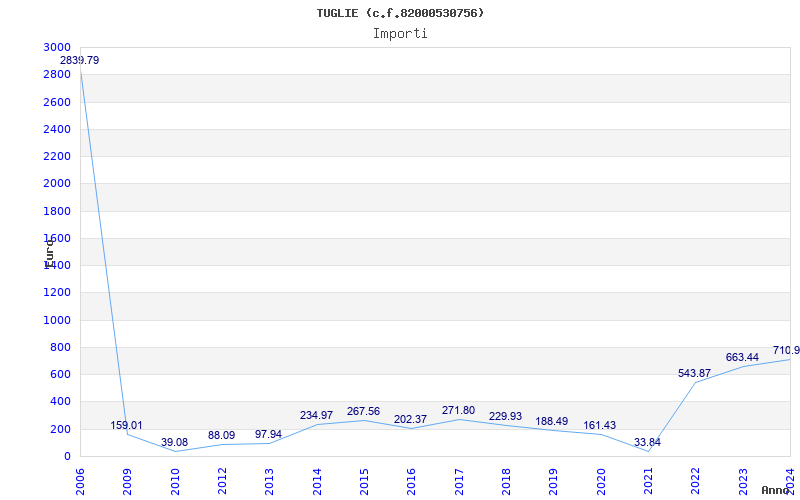Image resolution: width=800 pixels, height=500 pixels.
Task: Click the 2020 year tick label
Action: (x=600, y=479)
